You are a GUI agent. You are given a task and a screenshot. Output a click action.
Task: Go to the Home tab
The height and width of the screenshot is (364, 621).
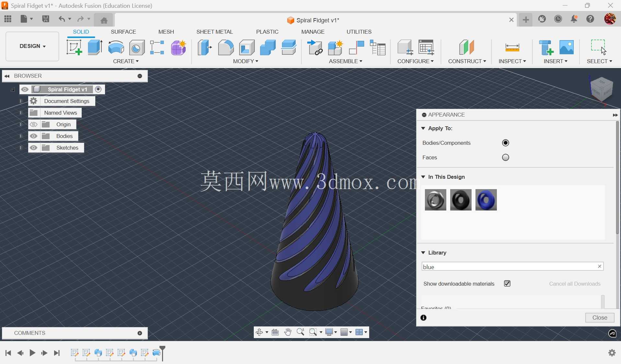tap(104, 20)
